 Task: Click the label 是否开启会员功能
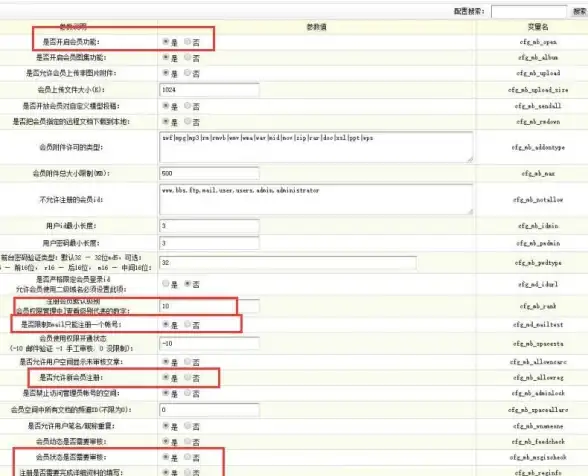pyautogui.click(x=71, y=42)
